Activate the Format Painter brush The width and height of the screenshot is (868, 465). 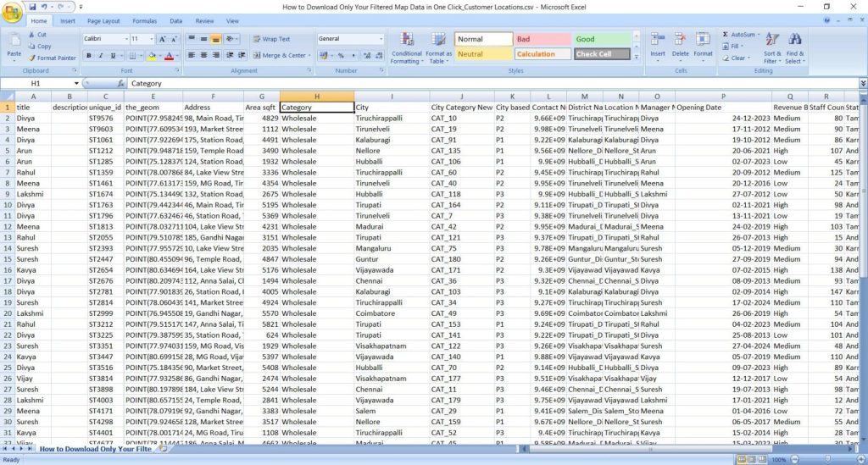52,58
